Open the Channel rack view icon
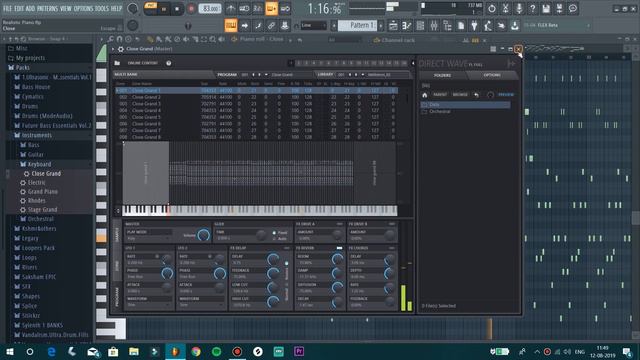640x360 pixels. 420,25
